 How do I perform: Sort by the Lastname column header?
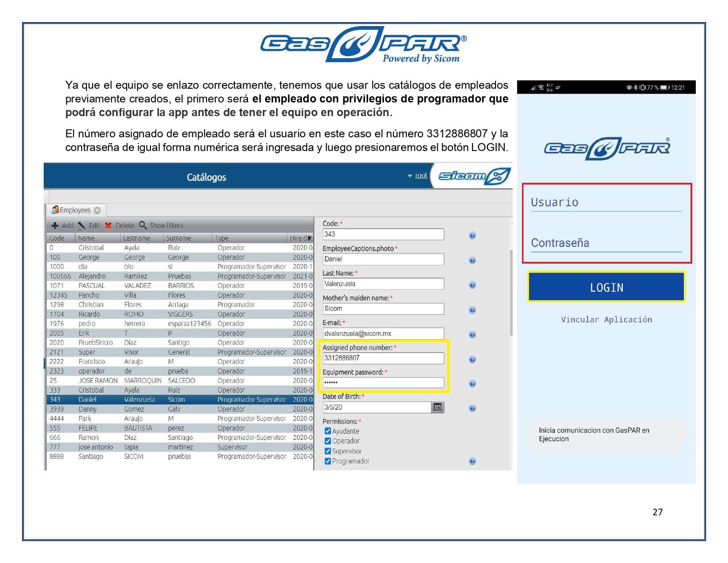(142, 238)
